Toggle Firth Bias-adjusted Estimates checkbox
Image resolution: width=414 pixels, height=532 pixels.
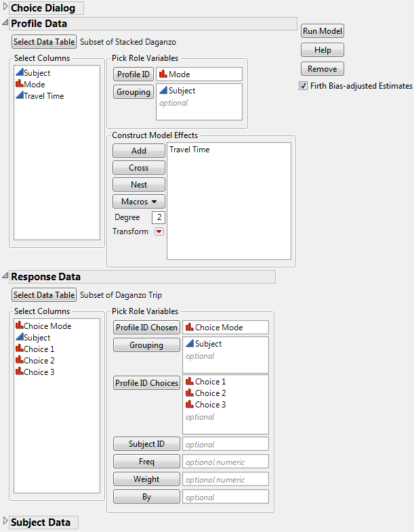304,86
